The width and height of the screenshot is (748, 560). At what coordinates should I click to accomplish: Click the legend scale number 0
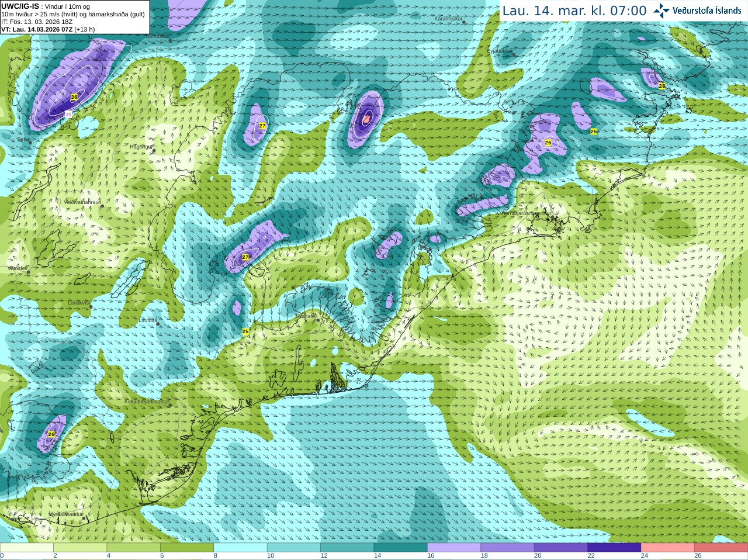point(2,556)
